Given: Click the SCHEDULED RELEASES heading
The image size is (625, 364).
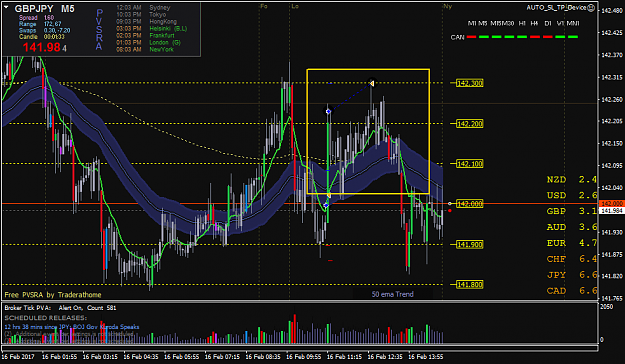Looking at the screenshot, I should (x=45, y=318).
